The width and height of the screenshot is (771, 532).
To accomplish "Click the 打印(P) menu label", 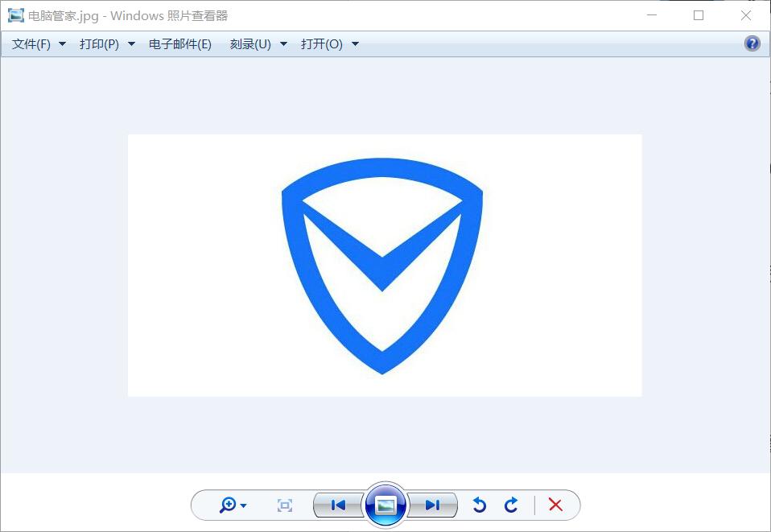I will [x=99, y=44].
